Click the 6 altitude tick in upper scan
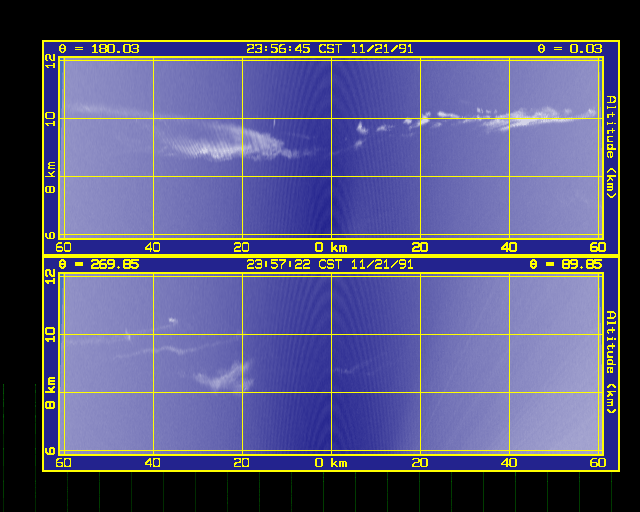Viewport: 640px width, 512px height. click(51, 235)
